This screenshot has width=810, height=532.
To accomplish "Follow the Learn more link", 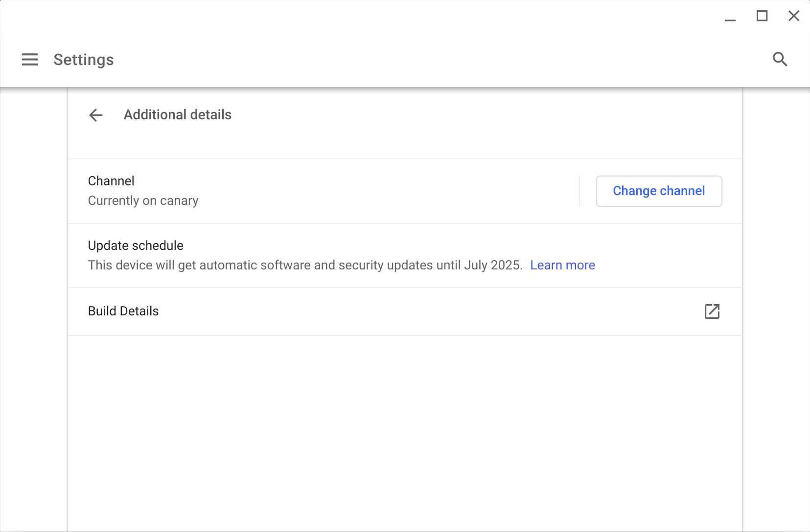I will [562, 265].
